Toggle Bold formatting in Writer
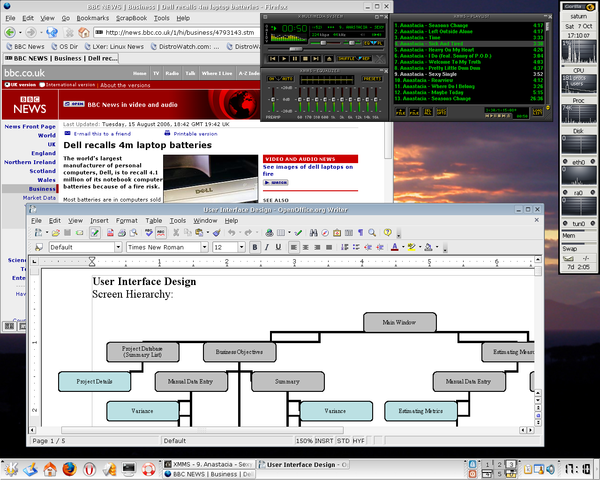This screenshot has width=600, height=480. click(x=255, y=247)
